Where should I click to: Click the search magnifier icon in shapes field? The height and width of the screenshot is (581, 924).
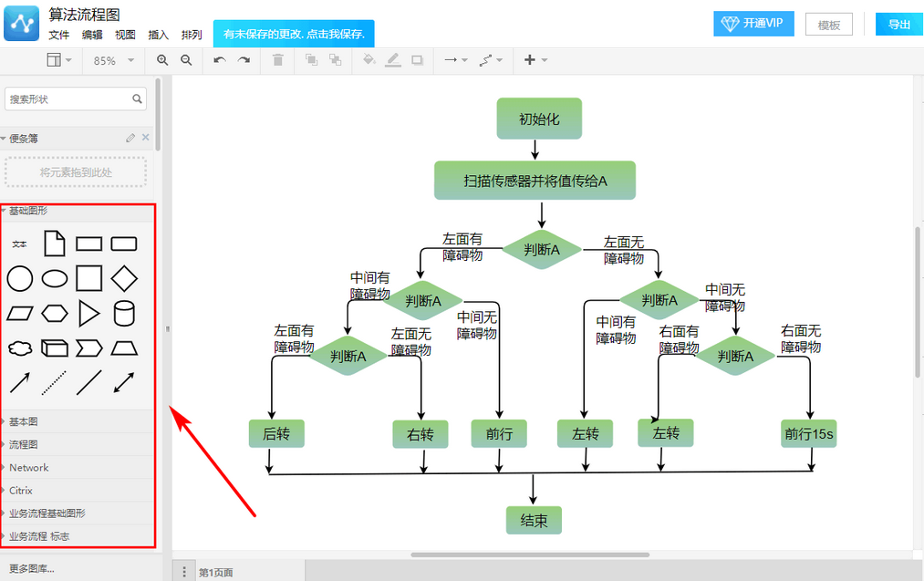click(x=138, y=99)
